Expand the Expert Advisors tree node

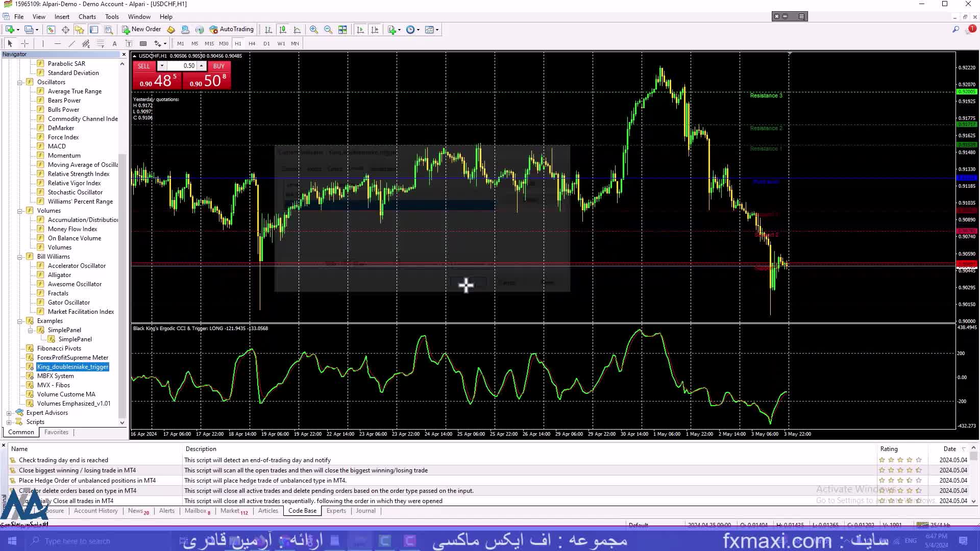coord(9,413)
